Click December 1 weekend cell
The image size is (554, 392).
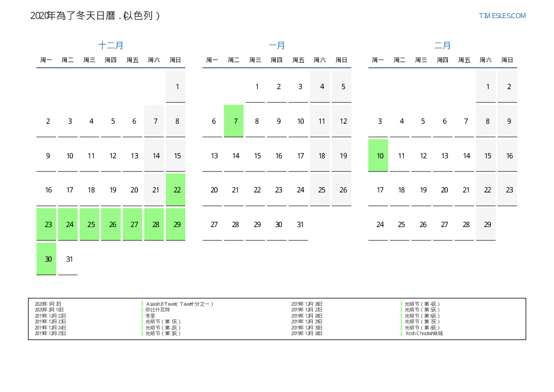point(176,87)
